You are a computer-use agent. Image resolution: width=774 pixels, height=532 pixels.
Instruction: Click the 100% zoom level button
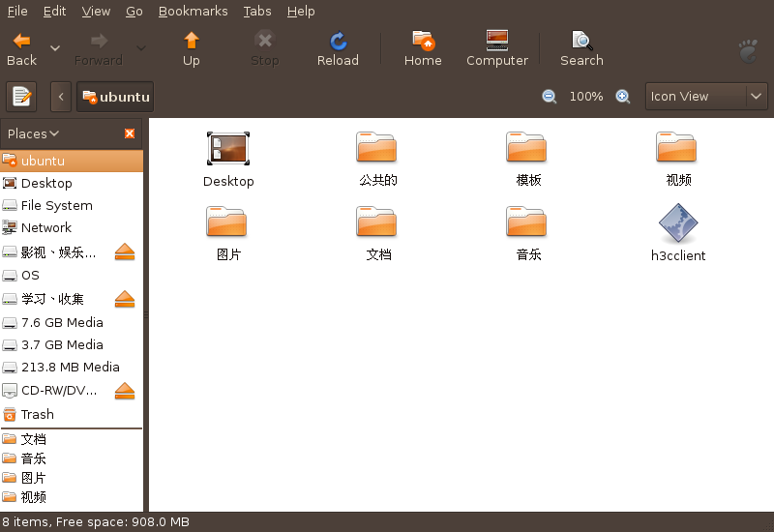[x=586, y=96]
